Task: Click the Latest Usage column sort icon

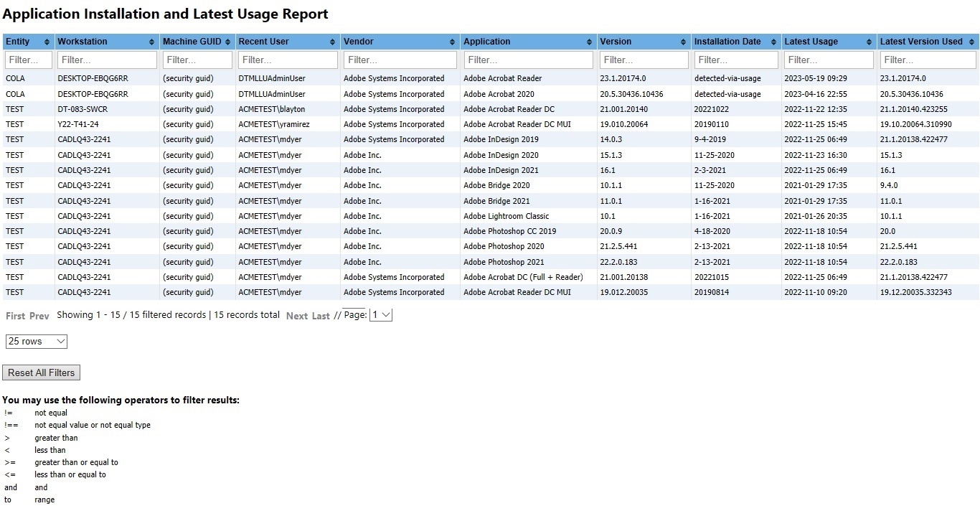Action: point(870,42)
